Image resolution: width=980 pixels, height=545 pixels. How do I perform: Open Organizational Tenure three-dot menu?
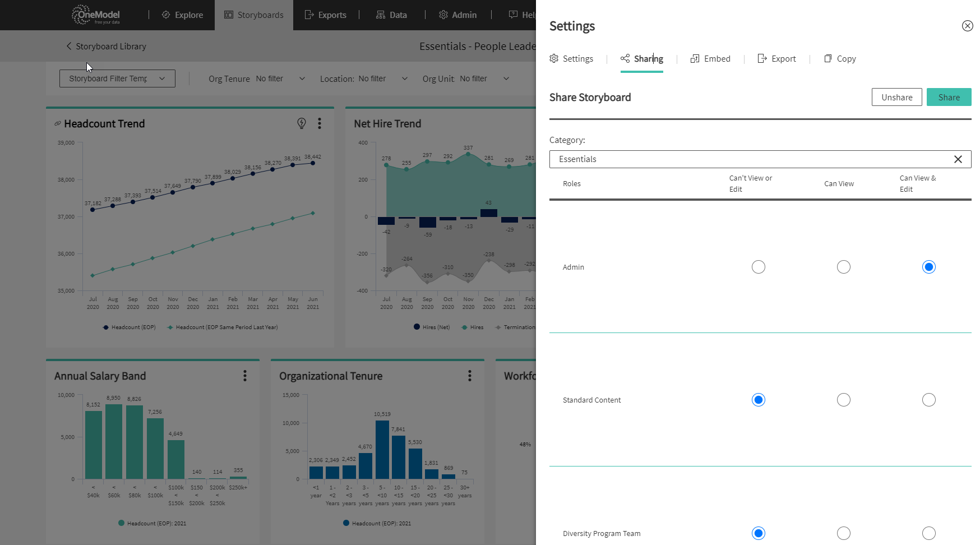tap(470, 376)
